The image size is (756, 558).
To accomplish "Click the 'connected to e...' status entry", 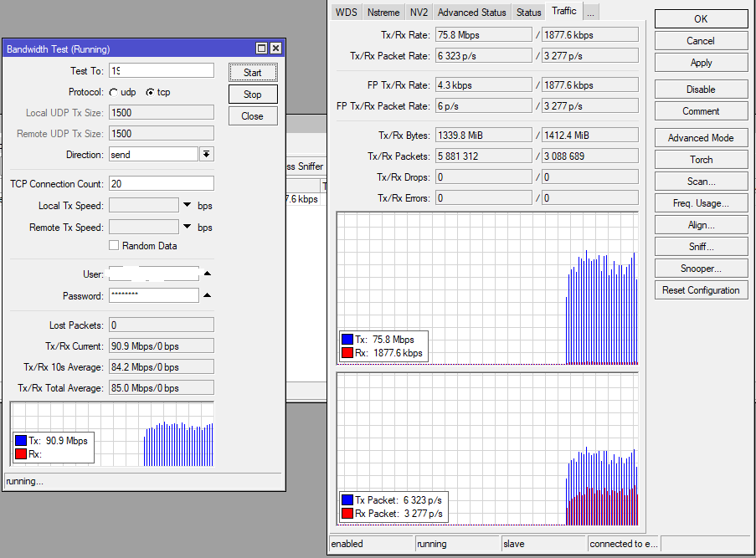I will coord(624,544).
